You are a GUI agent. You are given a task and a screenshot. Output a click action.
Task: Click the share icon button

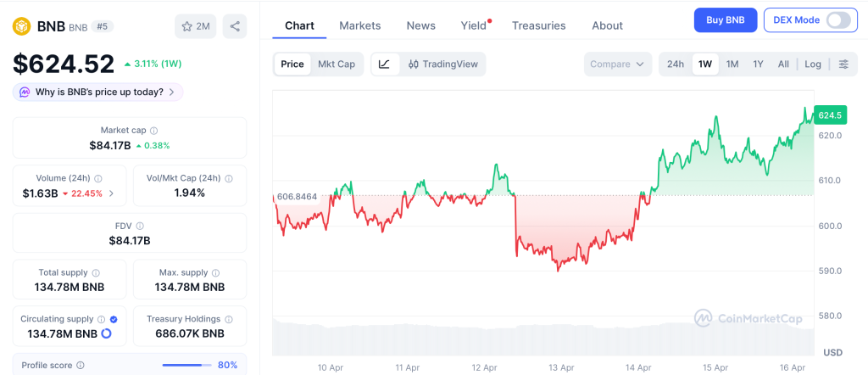pyautogui.click(x=235, y=26)
